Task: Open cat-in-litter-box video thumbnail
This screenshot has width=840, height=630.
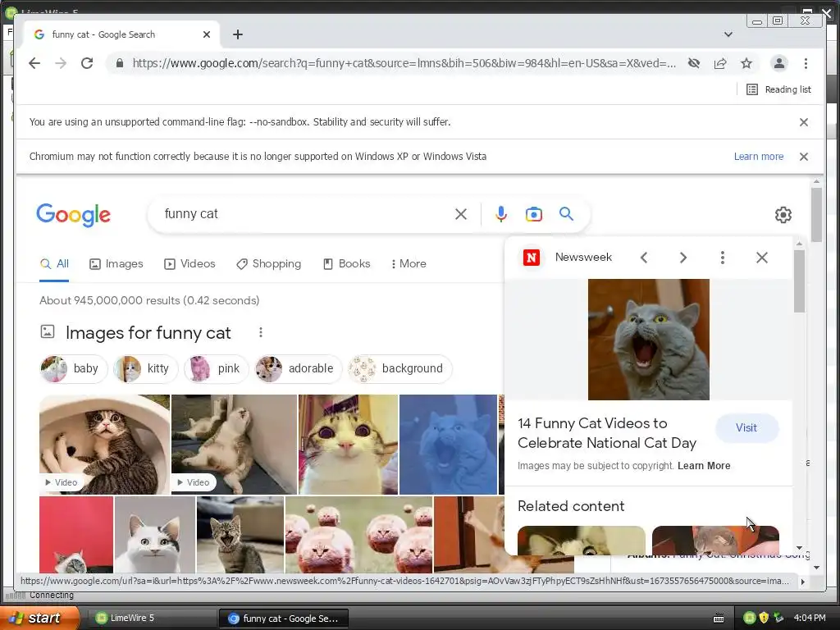Action: [x=104, y=444]
